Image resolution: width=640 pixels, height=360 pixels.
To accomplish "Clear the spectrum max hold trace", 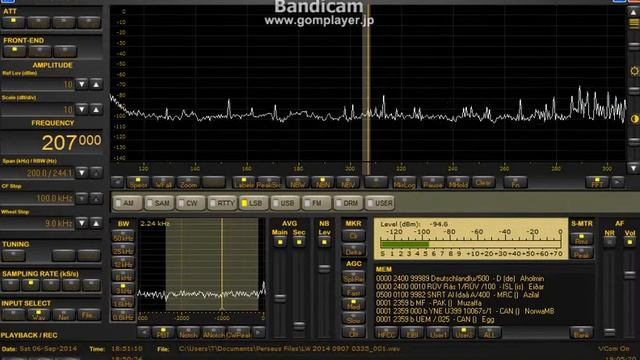I will 483,182.
